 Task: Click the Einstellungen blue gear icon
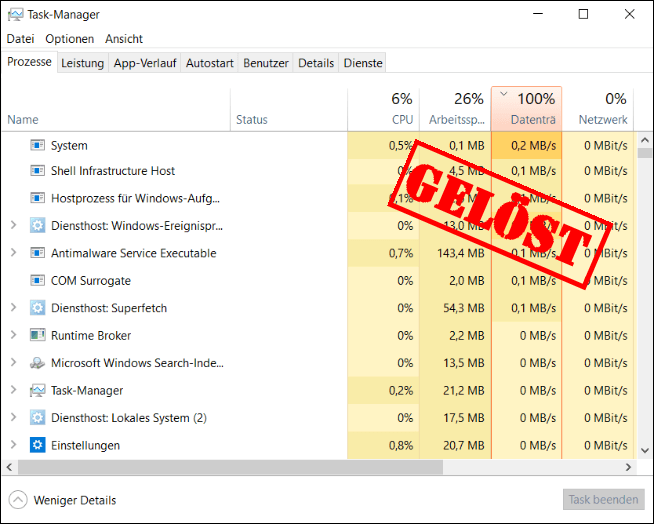(38, 445)
